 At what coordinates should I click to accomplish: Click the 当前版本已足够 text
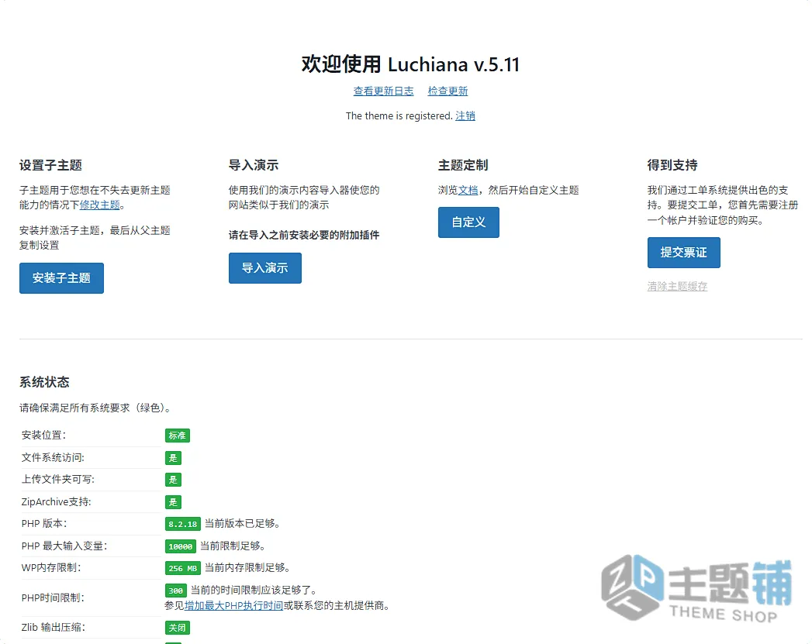click(x=242, y=523)
